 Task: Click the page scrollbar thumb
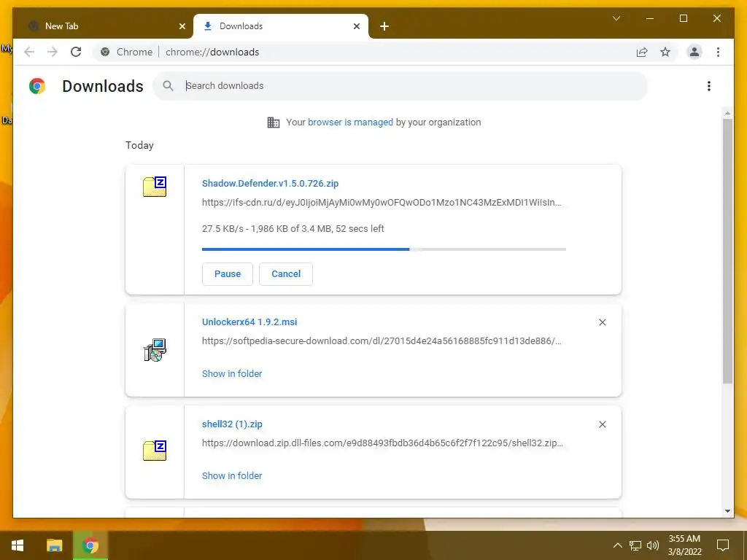point(727,251)
